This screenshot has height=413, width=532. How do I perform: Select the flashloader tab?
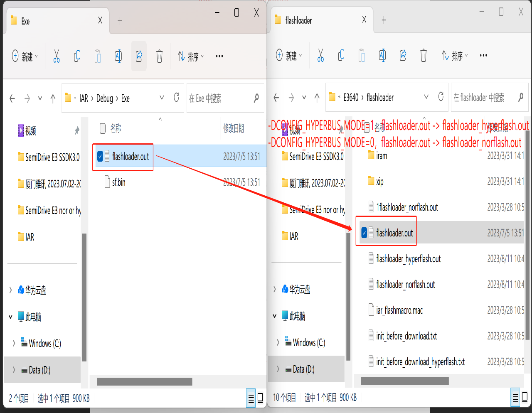coord(316,20)
